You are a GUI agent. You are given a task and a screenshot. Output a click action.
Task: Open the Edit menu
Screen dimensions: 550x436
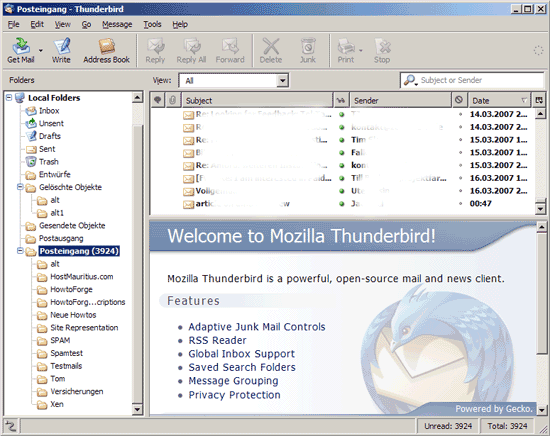(x=37, y=24)
